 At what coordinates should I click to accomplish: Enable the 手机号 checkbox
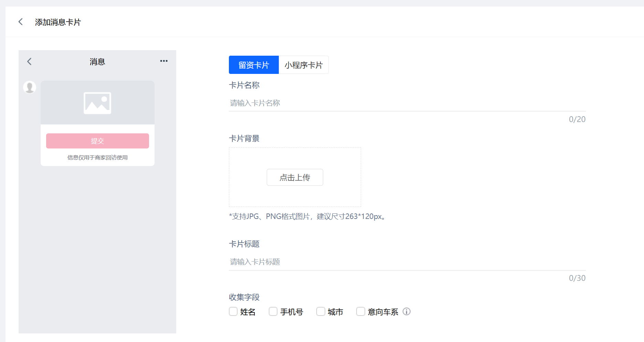pos(273,312)
